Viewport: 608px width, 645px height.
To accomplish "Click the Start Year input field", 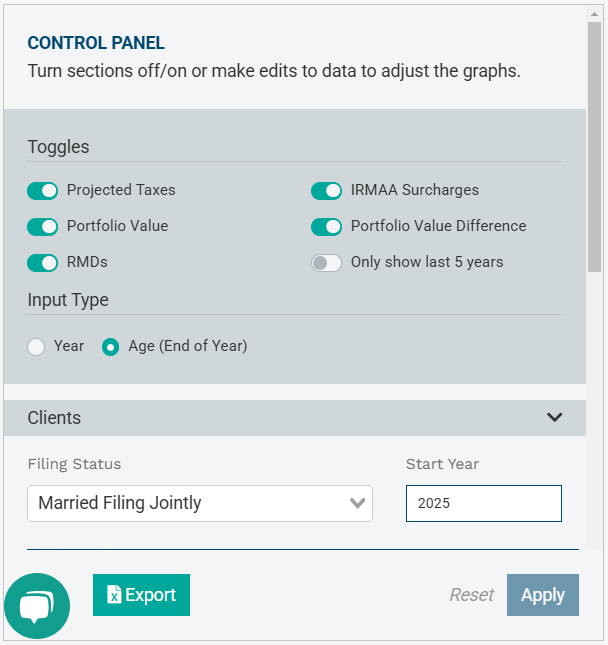I will [483, 503].
